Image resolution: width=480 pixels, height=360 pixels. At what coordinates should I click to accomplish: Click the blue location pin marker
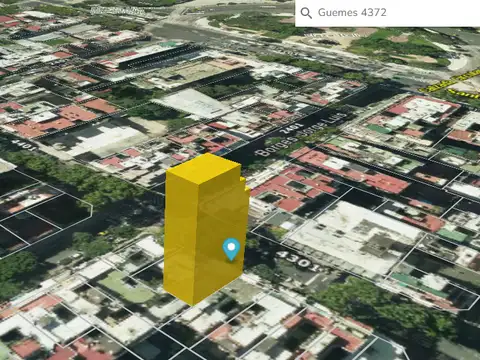(231, 249)
